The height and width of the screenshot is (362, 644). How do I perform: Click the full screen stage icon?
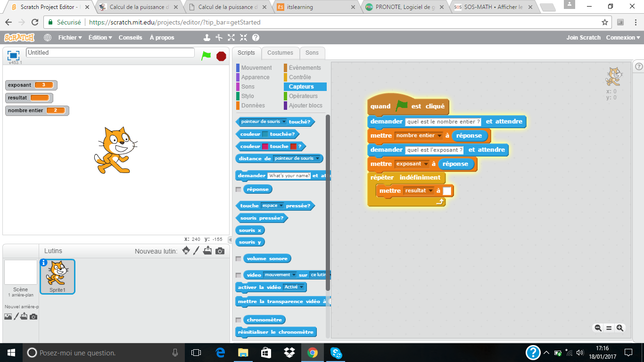(x=13, y=55)
